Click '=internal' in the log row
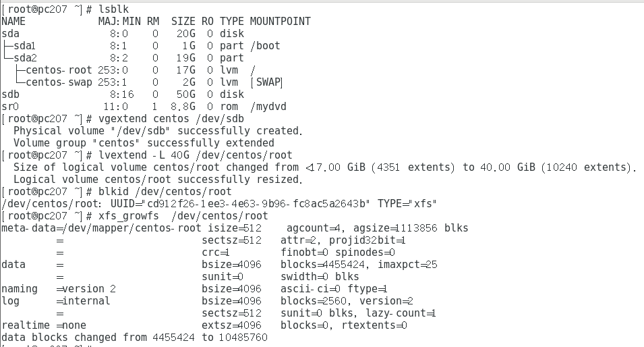The width and height of the screenshot is (644, 347). point(83,301)
